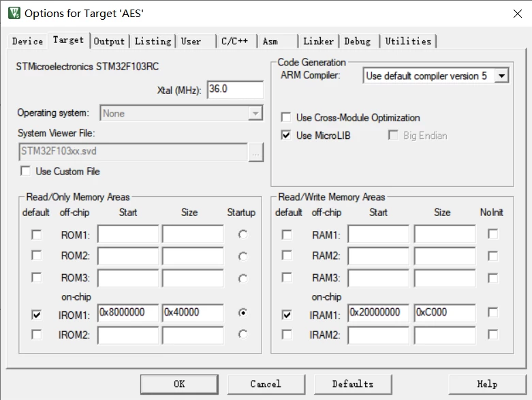This screenshot has height=400, width=532.
Task: Close the Options for Target dialog
Action: click(x=518, y=14)
